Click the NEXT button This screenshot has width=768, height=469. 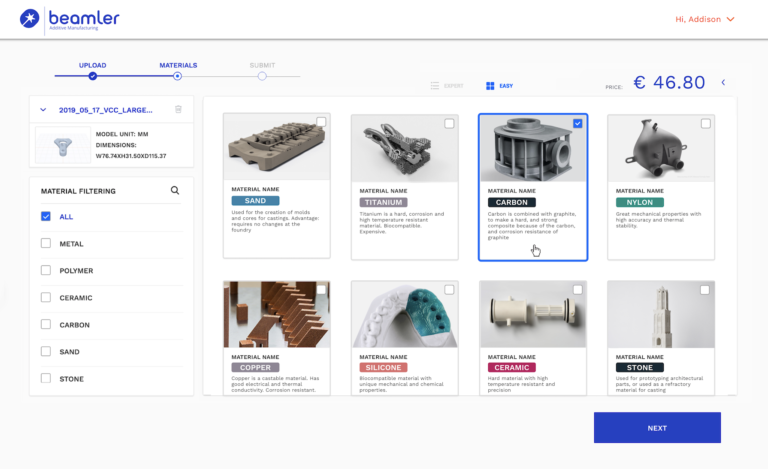click(657, 427)
